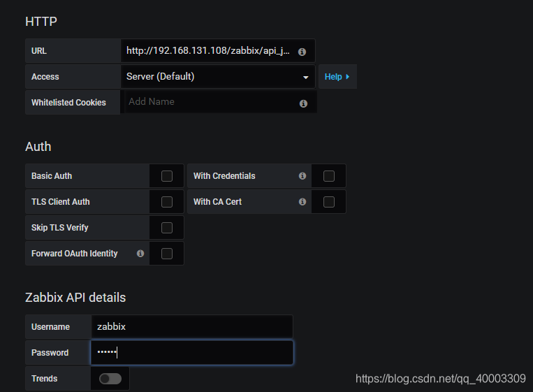The height and width of the screenshot is (392, 533).
Task: Click the Skip TLS Verify label
Action: click(x=60, y=228)
